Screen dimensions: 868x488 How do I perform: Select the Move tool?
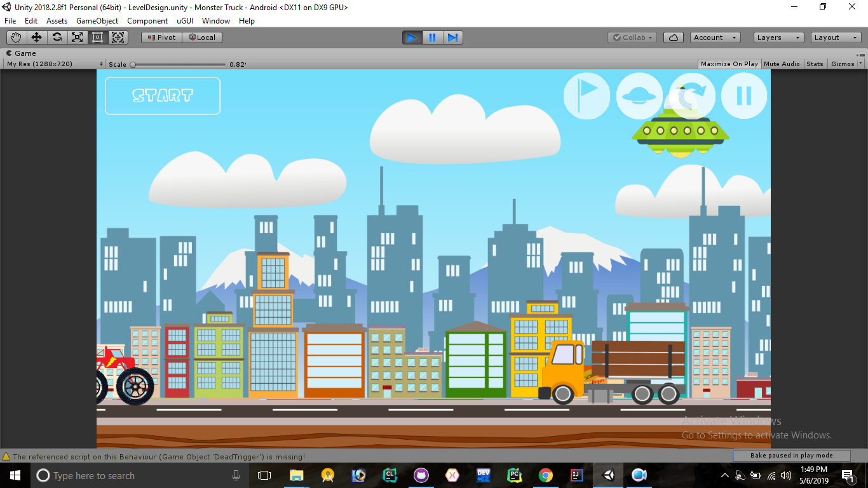[x=36, y=37]
